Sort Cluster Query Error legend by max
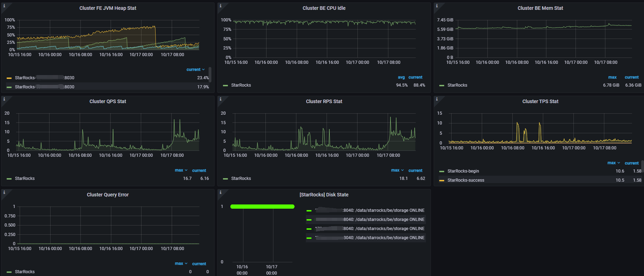Image resolution: width=644 pixels, height=276 pixels. [x=179, y=264]
